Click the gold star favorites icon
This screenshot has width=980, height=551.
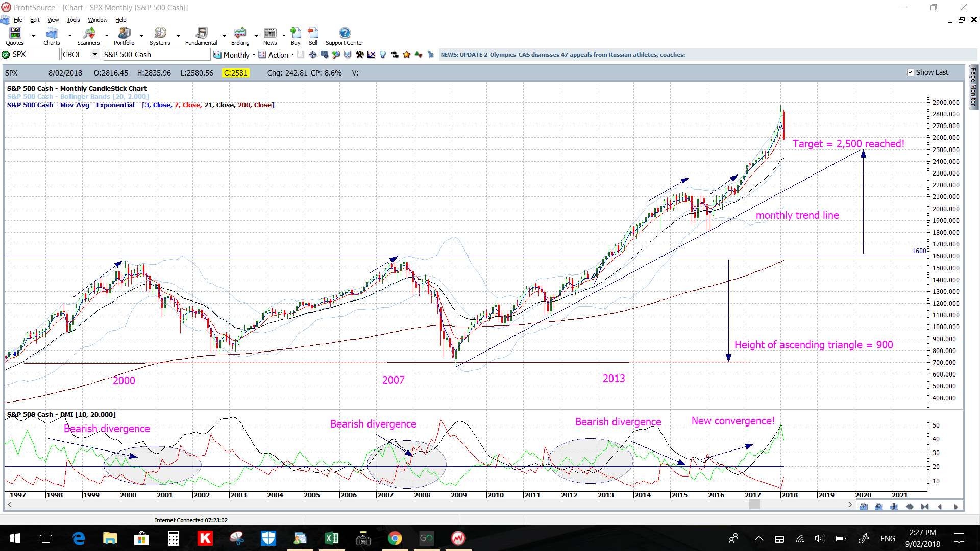[407, 55]
